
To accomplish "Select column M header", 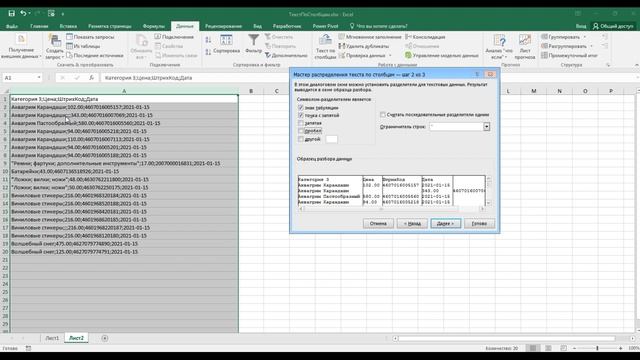I will pyautogui.click(x=533, y=91).
